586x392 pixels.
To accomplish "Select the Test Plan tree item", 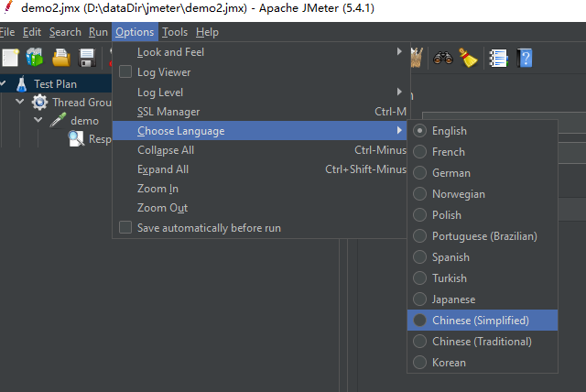I will (x=55, y=84).
